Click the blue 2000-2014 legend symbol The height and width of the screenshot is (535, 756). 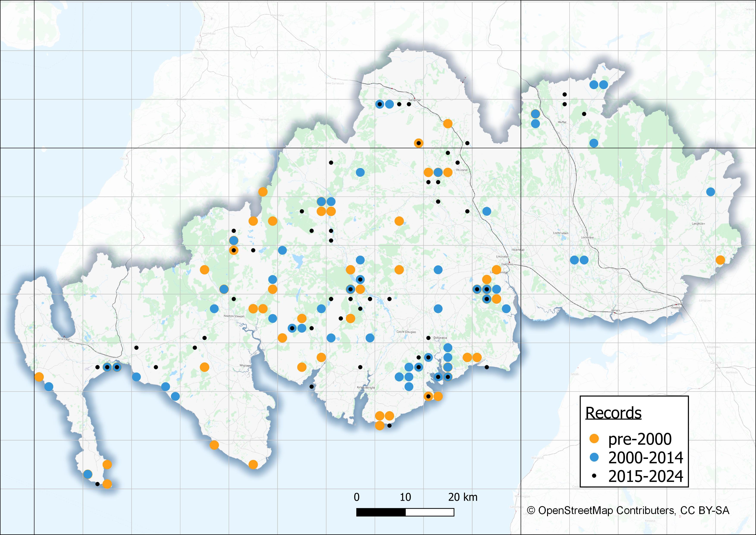click(594, 457)
